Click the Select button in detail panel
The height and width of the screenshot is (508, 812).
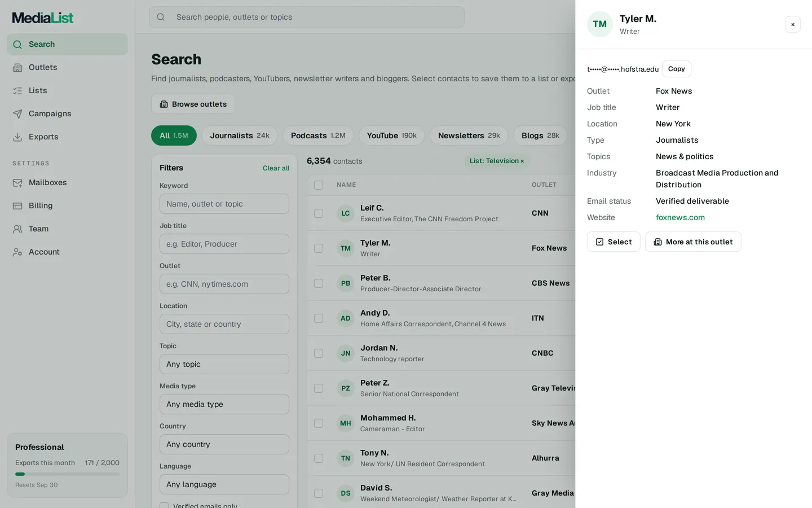pyautogui.click(x=614, y=242)
